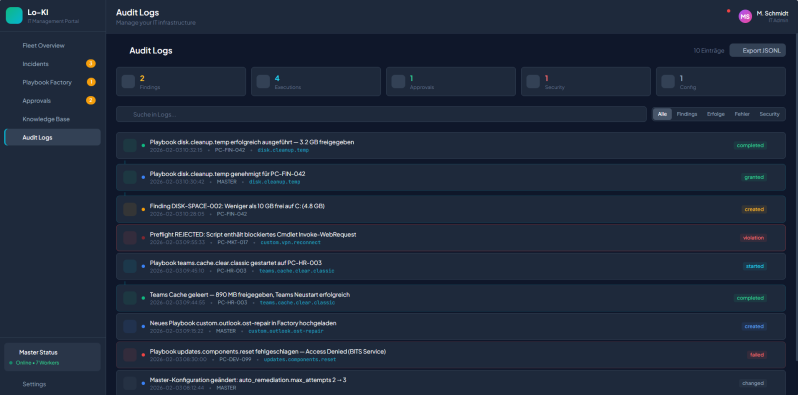Click the Playbook Factory badge showing 1
The width and height of the screenshot is (798, 395).
pos(91,82)
